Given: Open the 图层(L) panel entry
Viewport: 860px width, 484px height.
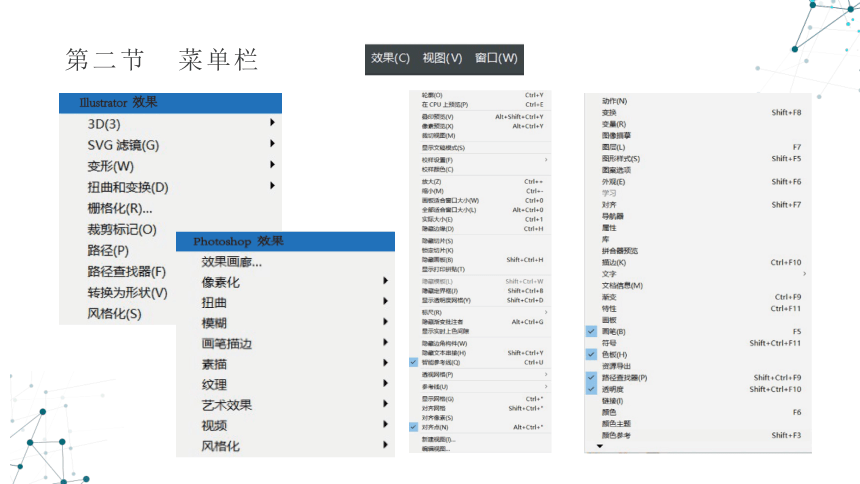Looking at the screenshot, I should (x=698, y=147).
